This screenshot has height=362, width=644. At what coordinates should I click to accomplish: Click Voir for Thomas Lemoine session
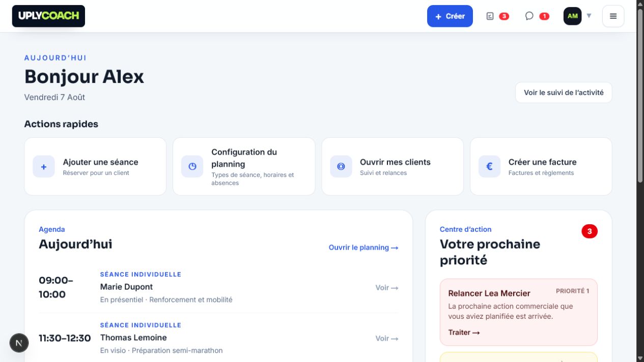point(387,339)
